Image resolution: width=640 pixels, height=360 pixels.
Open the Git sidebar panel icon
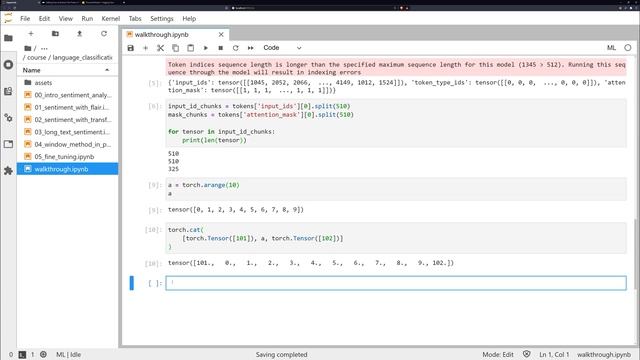tap(8, 91)
